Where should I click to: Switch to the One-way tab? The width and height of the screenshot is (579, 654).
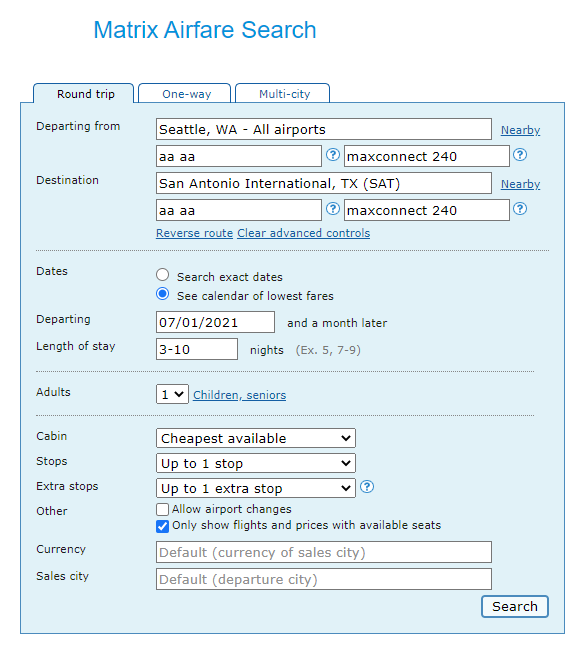[x=184, y=93]
